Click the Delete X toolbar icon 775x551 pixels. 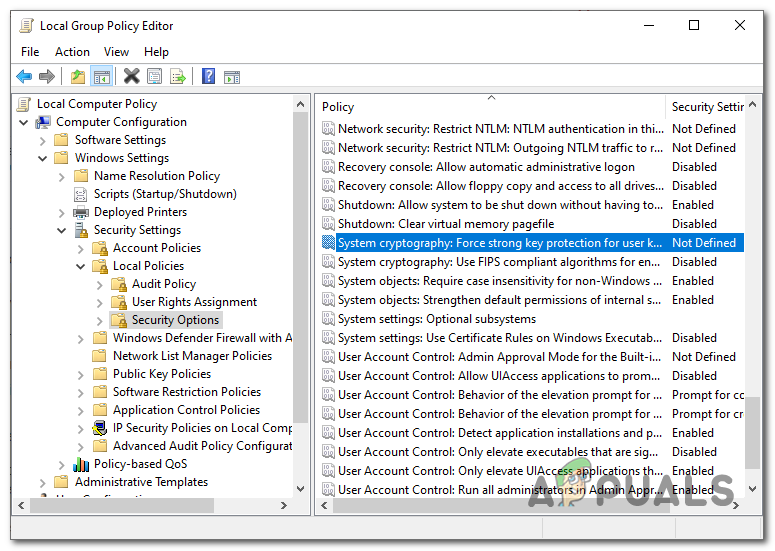point(131,76)
